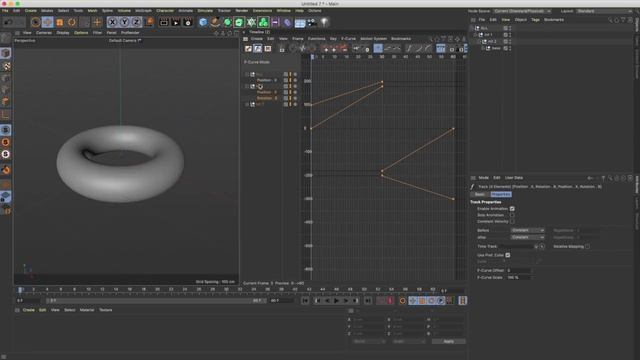Click the Play Forwards button
This screenshot has width=640, height=360.
pos(336,301)
